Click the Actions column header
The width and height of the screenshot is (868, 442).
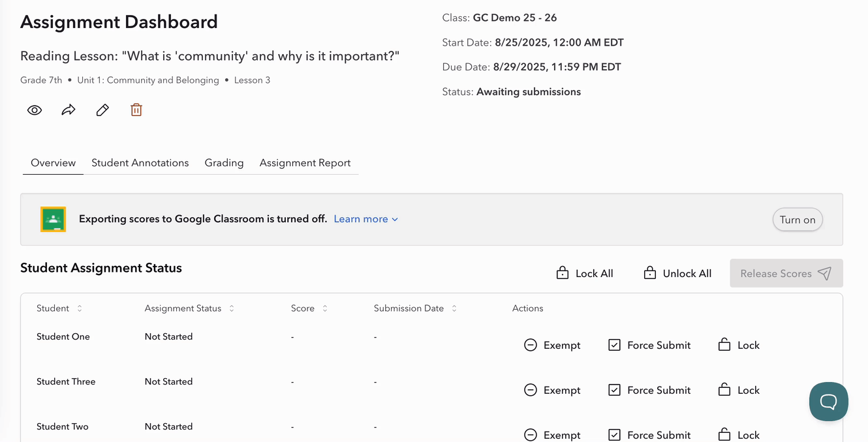(x=527, y=308)
